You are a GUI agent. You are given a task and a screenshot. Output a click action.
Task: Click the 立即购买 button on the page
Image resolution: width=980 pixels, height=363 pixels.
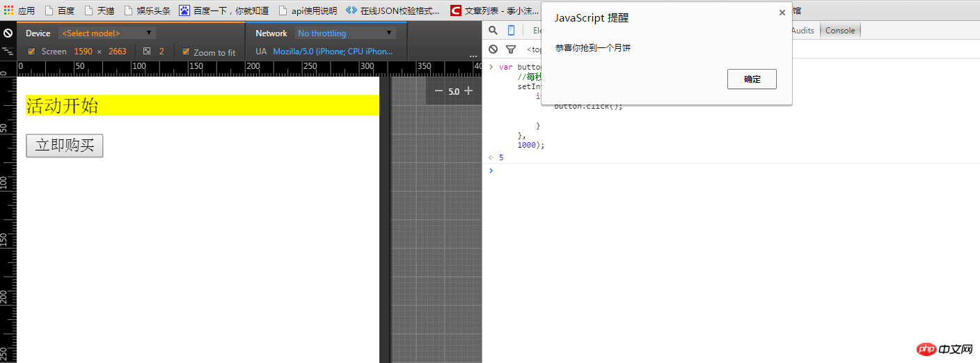click(x=65, y=146)
